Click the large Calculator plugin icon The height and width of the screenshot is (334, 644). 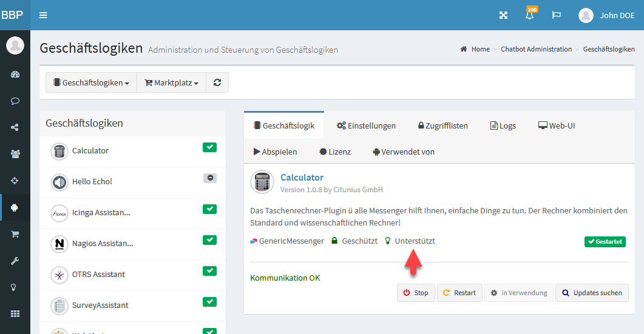[262, 182]
